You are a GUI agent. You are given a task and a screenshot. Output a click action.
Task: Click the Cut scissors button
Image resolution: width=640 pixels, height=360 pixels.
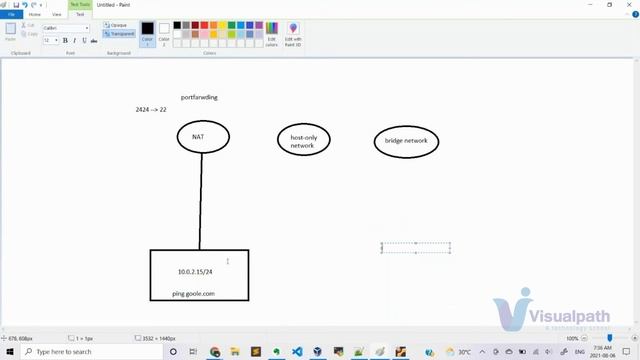28,25
